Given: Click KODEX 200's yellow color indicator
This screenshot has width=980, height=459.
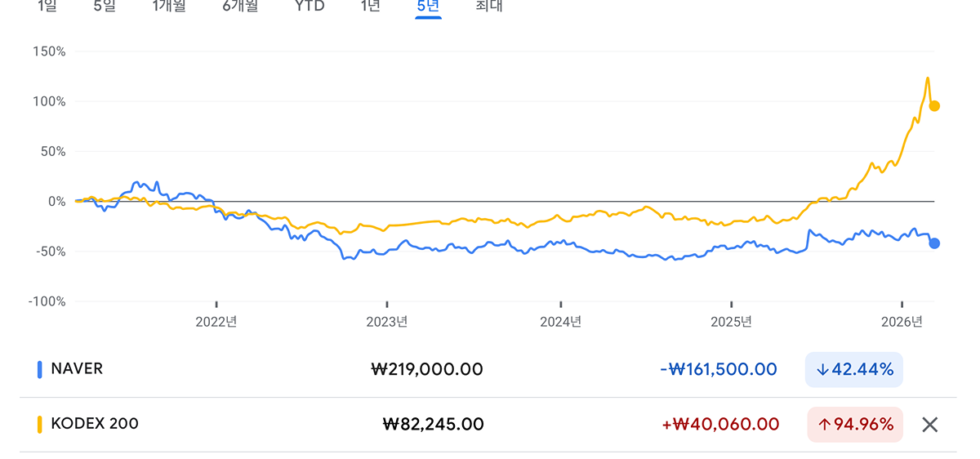Looking at the screenshot, I should [x=39, y=425].
